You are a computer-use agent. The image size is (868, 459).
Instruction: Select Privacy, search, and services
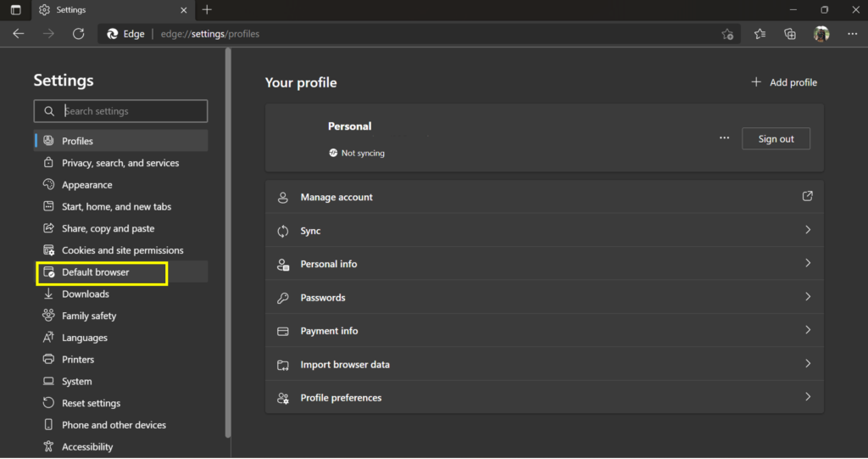[120, 163]
